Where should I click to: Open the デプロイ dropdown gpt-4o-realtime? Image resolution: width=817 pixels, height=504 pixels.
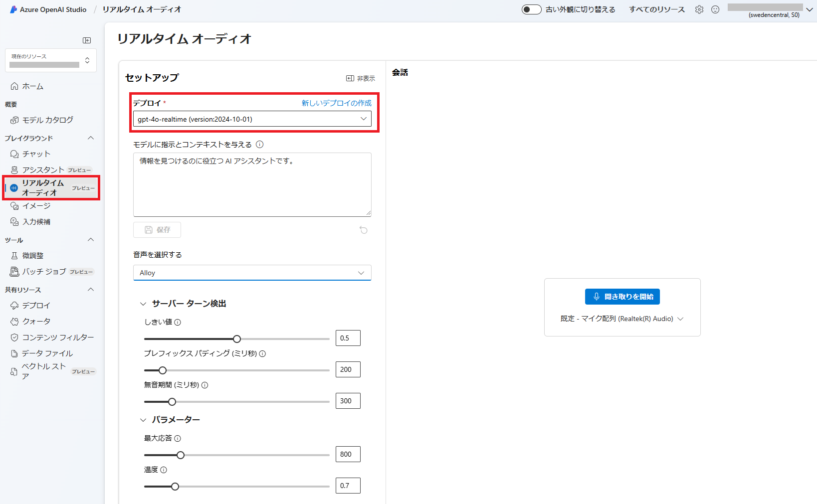(252, 119)
